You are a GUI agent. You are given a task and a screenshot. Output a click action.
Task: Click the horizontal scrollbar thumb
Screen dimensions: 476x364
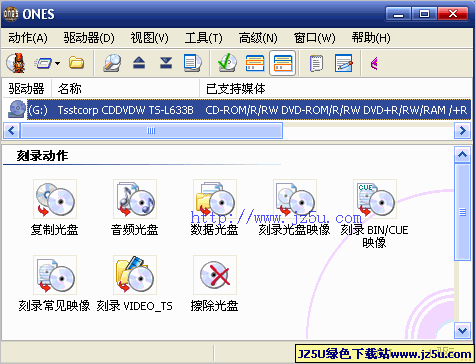point(151,130)
